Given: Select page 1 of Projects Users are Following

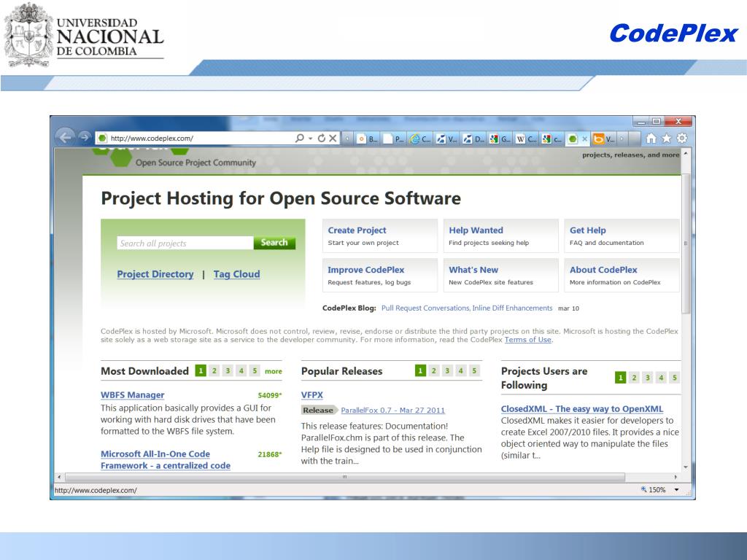Looking at the screenshot, I should click(620, 378).
